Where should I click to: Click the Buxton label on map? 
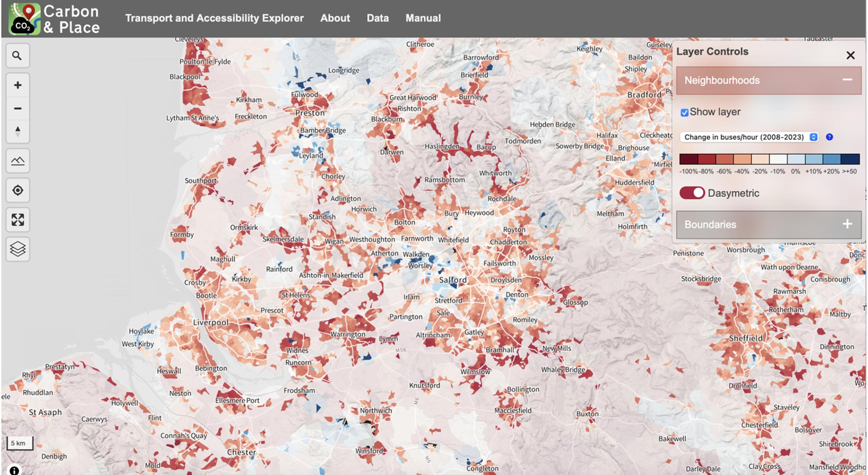pyautogui.click(x=587, y=414)
